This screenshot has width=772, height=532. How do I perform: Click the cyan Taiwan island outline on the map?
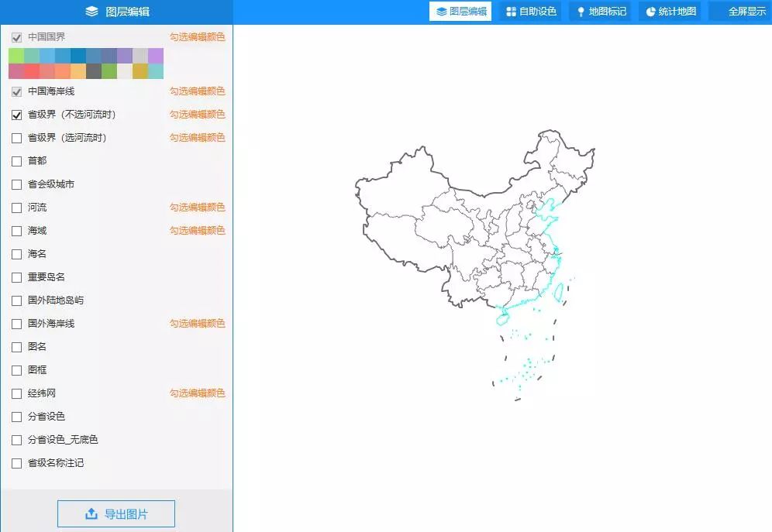pos(558,293)
